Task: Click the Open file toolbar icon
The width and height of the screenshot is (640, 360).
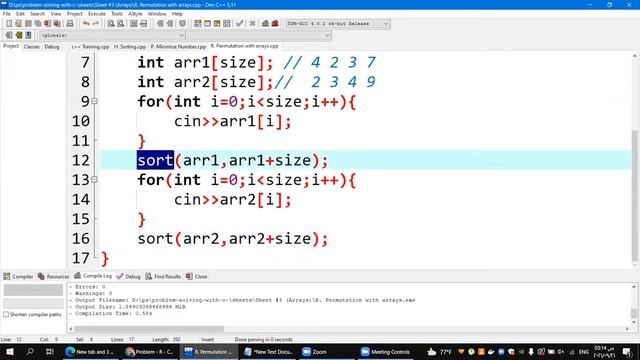Action: click(18, 24)
